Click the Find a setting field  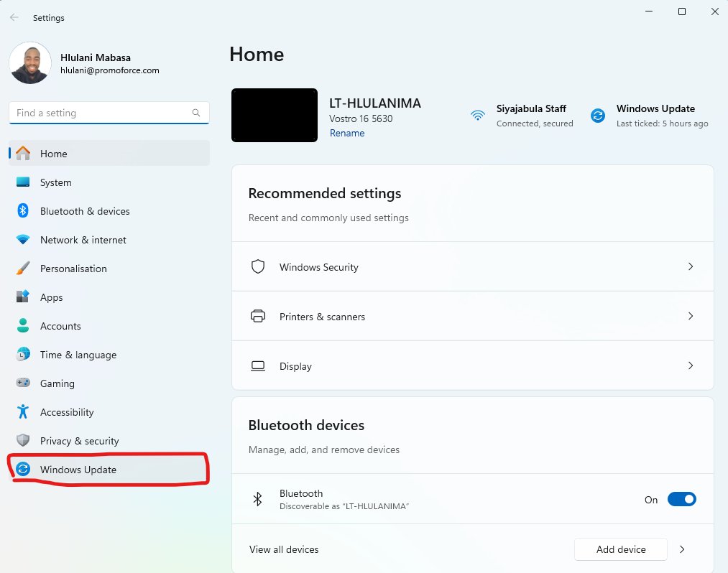tap(109, 113)
